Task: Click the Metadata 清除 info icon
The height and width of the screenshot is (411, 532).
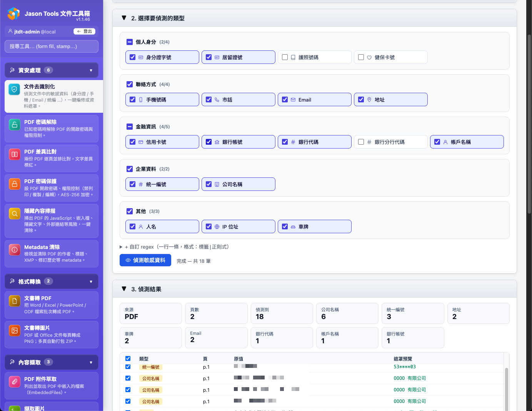Action: (15, 250)
